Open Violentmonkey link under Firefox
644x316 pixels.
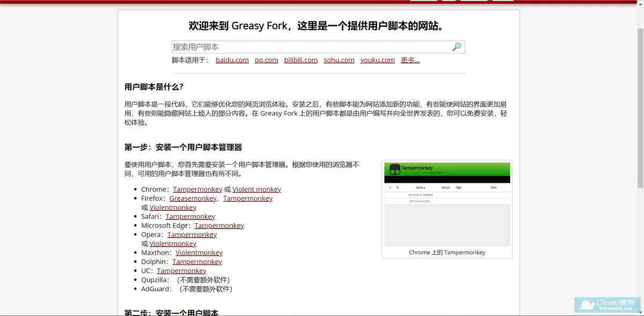pyautogui.click(x=173, y=208)
